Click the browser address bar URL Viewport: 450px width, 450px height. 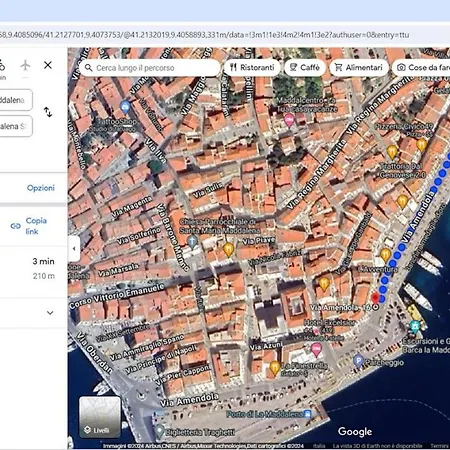point(205,35)
